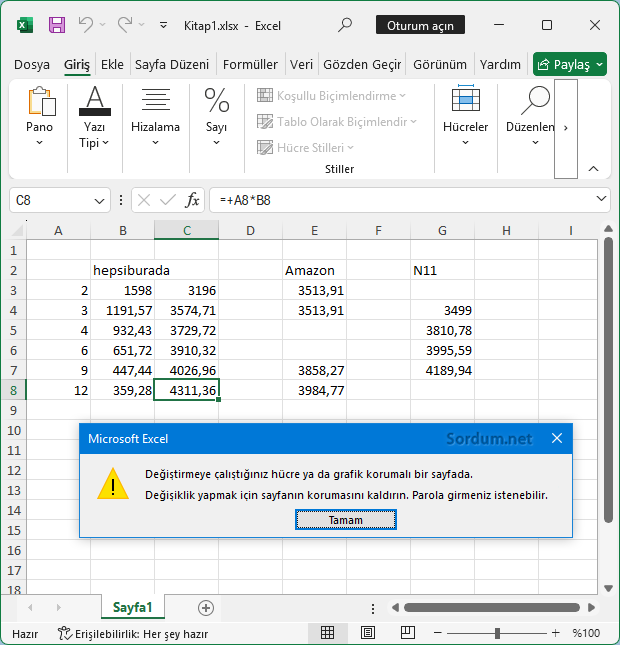
Task: Open the Undo history dropdown arrow
Action: click(103, 26)
